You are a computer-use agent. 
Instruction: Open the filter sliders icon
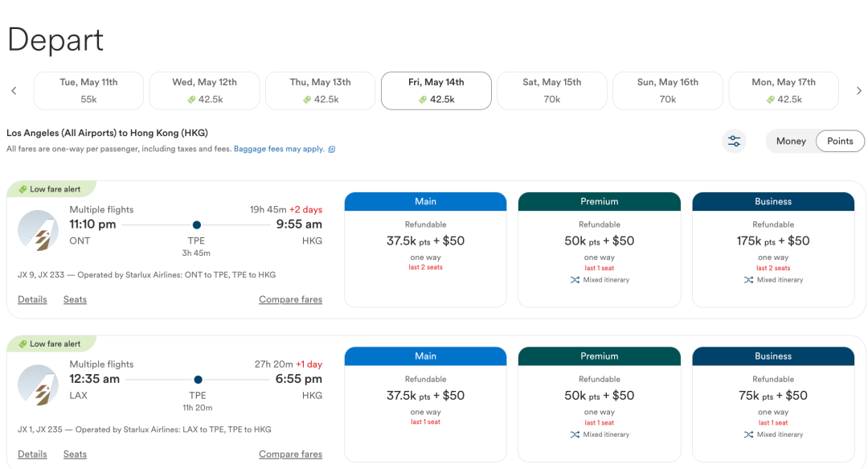tap(734, 141)
